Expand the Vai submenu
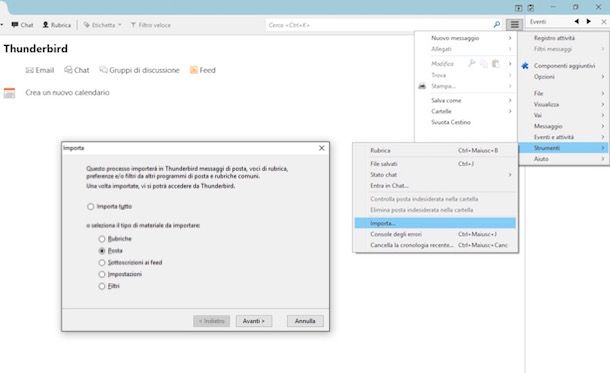 [x=564, y=115]
